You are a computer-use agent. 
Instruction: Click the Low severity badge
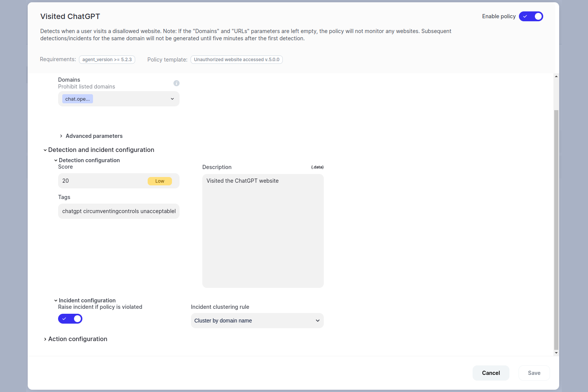coord(160,181)
